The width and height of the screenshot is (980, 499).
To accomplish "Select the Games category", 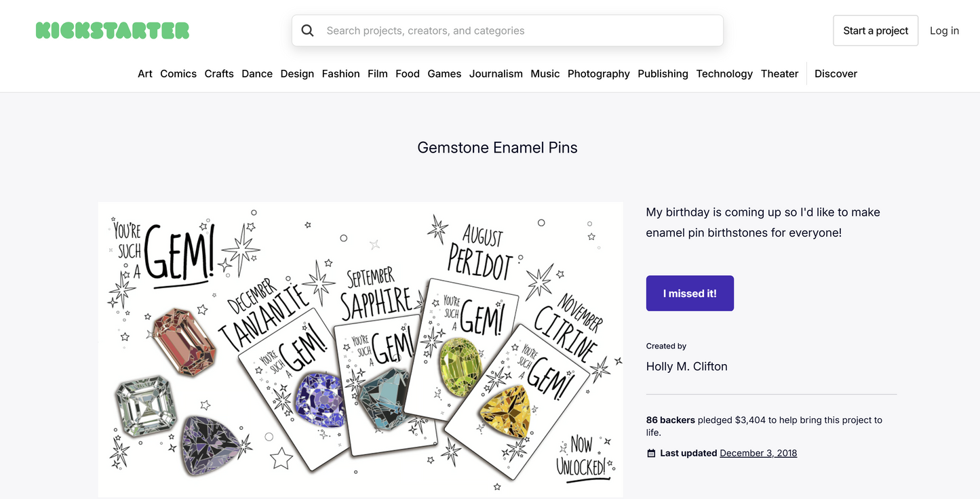I will click(x=444, y=74).
